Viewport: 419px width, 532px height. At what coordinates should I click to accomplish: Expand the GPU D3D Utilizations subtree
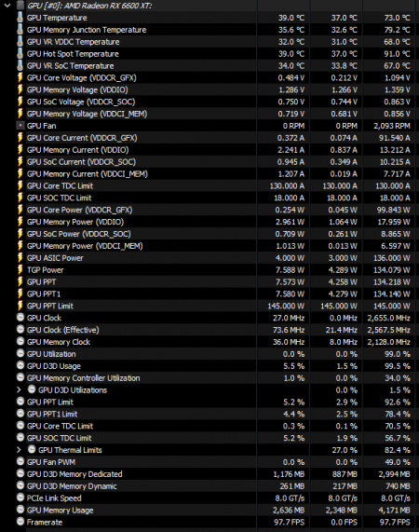pos(19,389)
